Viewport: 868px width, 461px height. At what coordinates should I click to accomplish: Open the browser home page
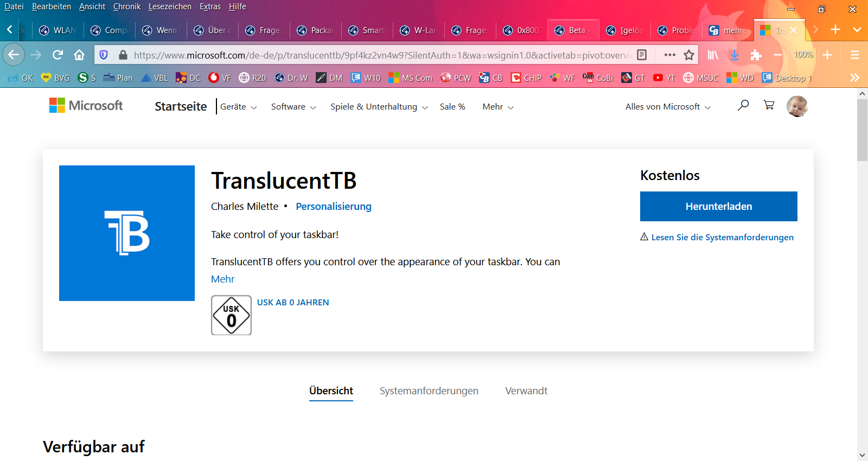[79, 55]
